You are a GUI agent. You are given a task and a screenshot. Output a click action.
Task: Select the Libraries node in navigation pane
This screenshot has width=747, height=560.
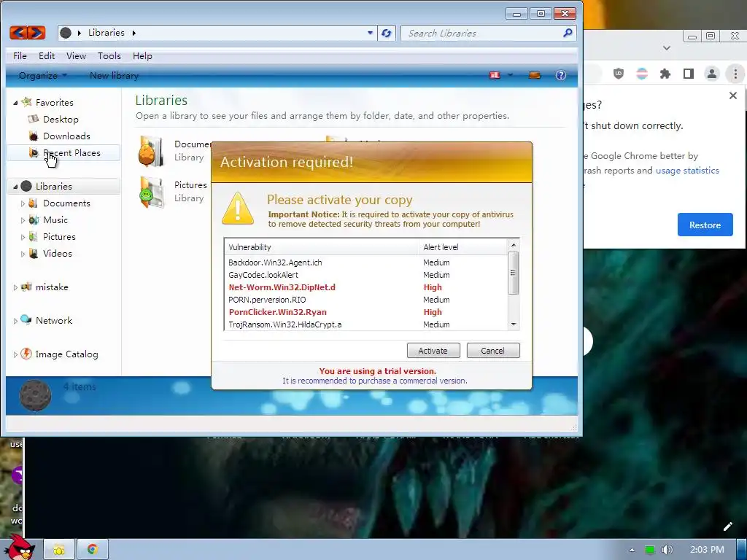[x=64, y=186]
